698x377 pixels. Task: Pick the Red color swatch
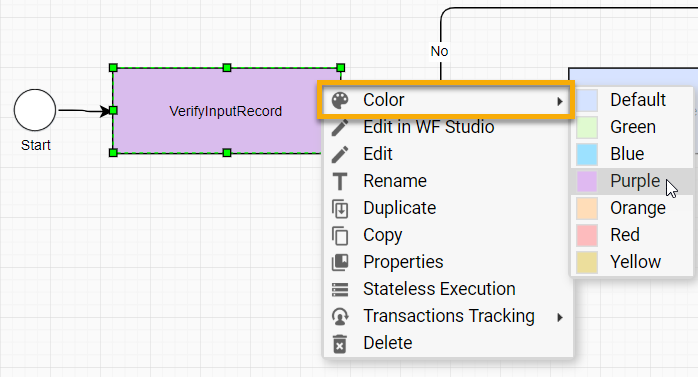(587, 235)
